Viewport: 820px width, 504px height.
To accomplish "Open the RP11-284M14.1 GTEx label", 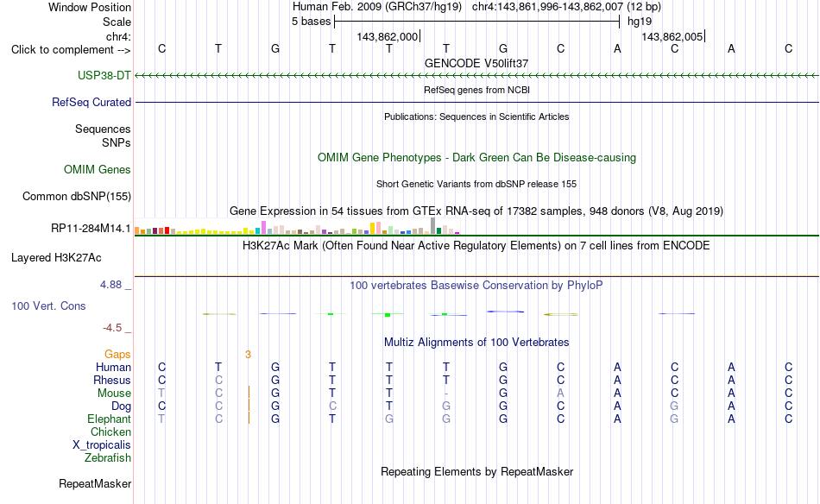I will pos(91,229).
